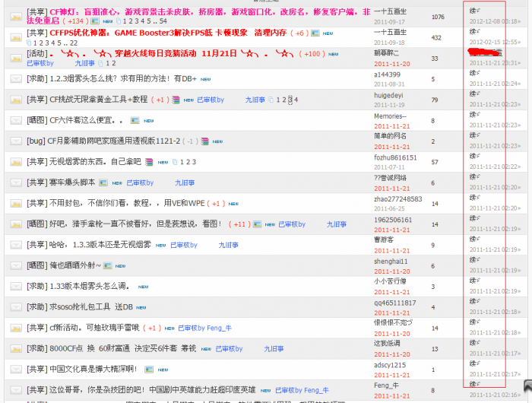This screenshot has height=403, width=532.
Task: Open author profile Memories--
Action: (390, 116)
